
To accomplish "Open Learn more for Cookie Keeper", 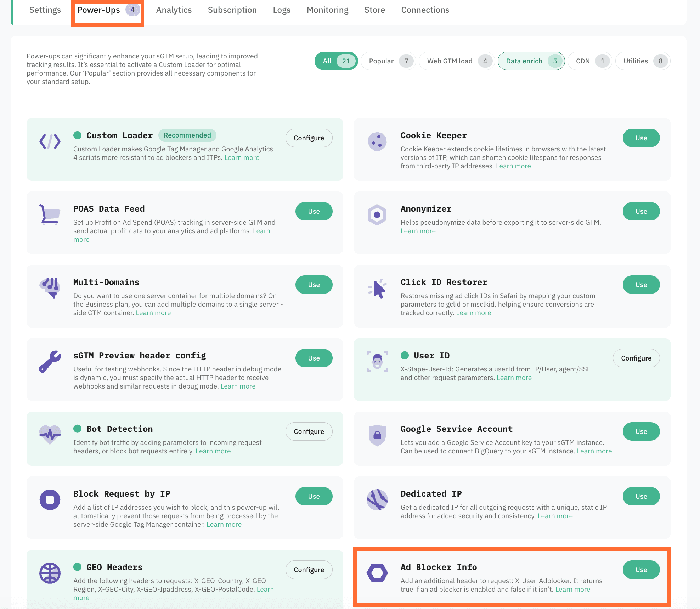I will coord(513,166).
